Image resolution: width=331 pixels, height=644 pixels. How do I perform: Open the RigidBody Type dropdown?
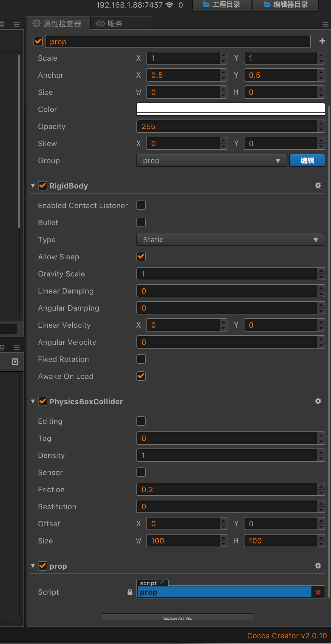point(231,240)
